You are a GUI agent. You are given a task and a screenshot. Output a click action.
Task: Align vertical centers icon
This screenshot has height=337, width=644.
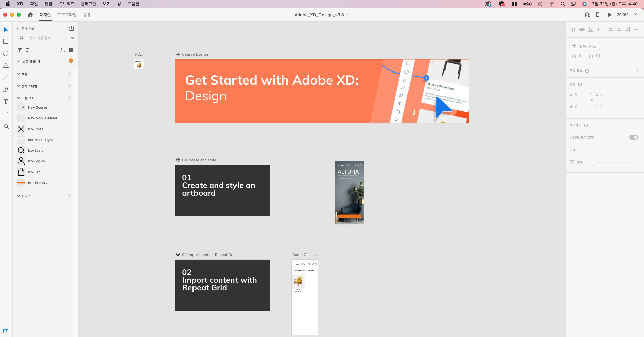click(582, 30)
